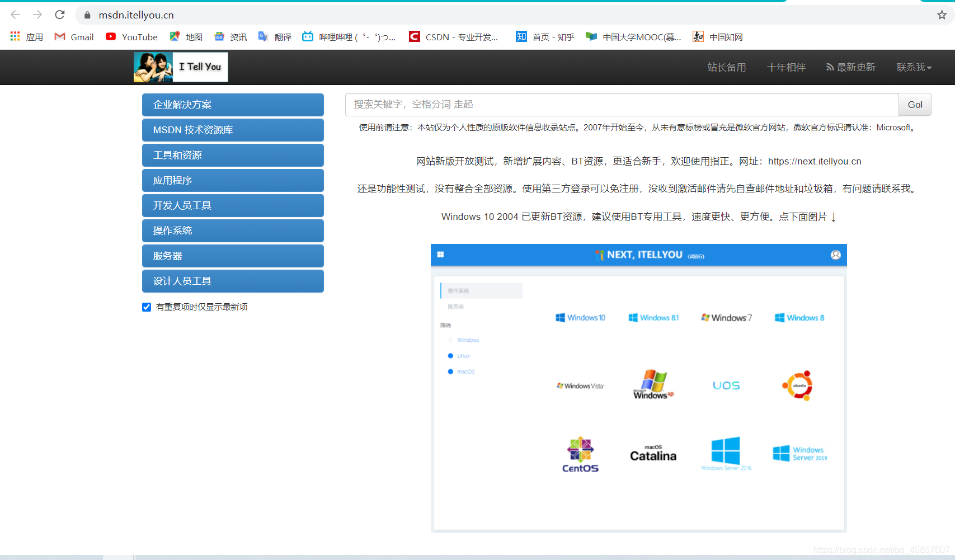Bookmark this page with star icon
The image size is (955, 560).
[x=942, y=15]
